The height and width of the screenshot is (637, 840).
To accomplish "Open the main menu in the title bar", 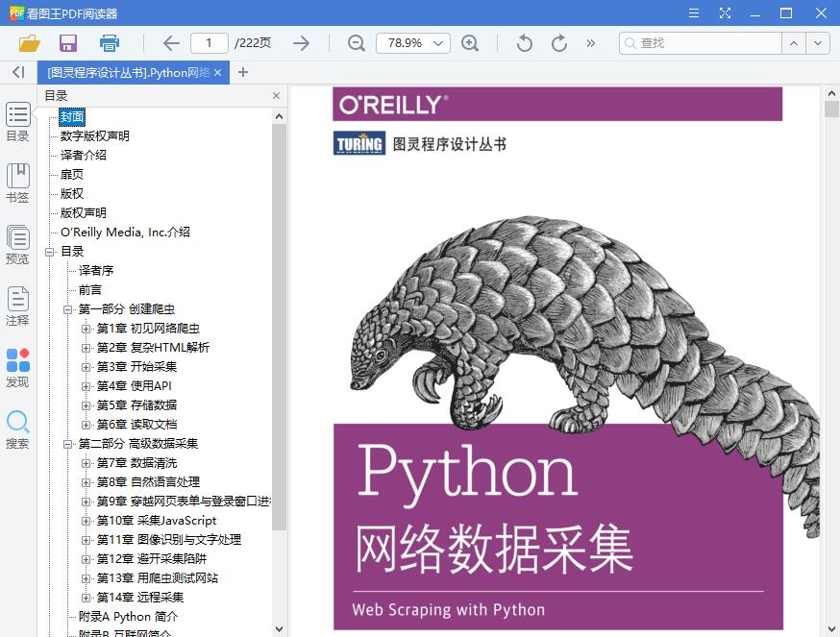I will pyautogui.click(x=694, y=12).
